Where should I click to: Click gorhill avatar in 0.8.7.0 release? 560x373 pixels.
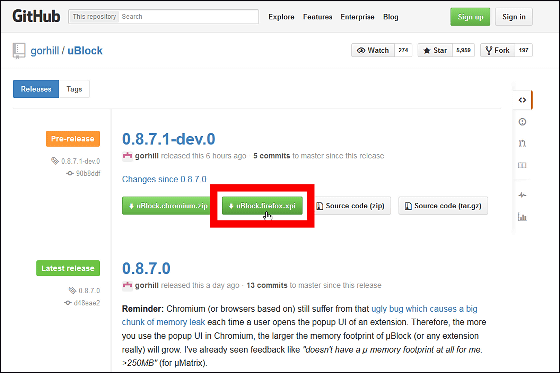(127, 285)
